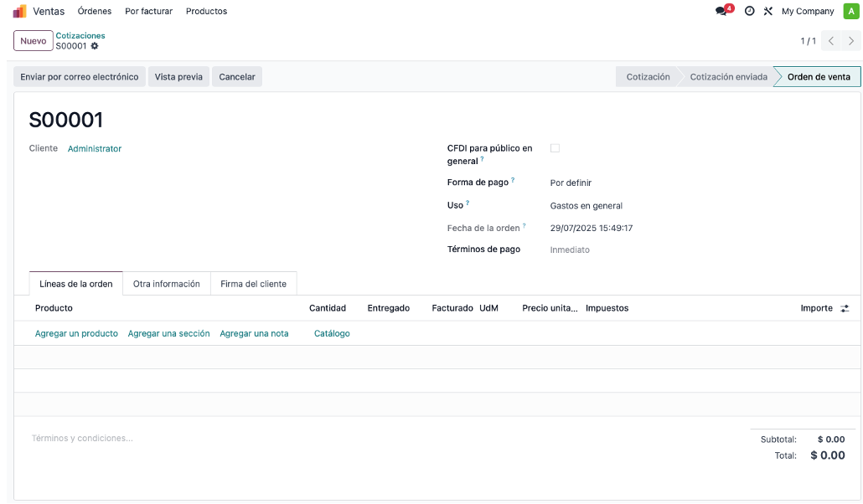
Task: Open the gear actions menu next to S00001
Action: (95, 46)
